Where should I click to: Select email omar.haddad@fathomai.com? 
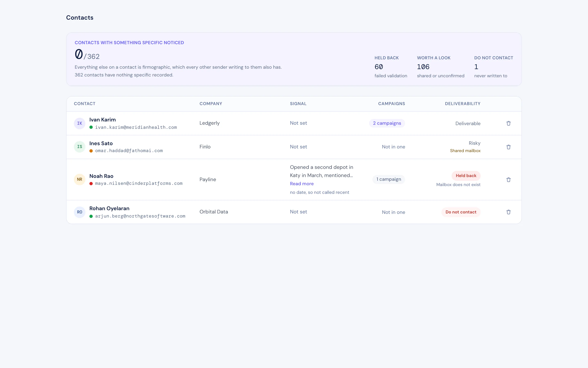[x=129, y=151]
